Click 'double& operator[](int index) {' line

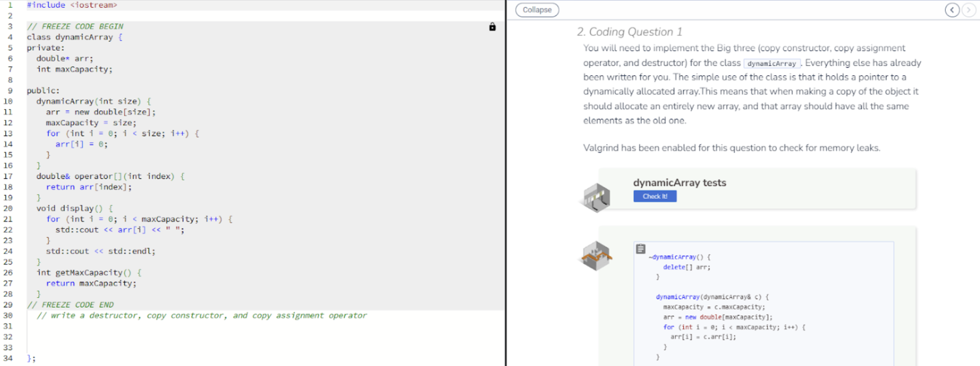tap(110, 176)
